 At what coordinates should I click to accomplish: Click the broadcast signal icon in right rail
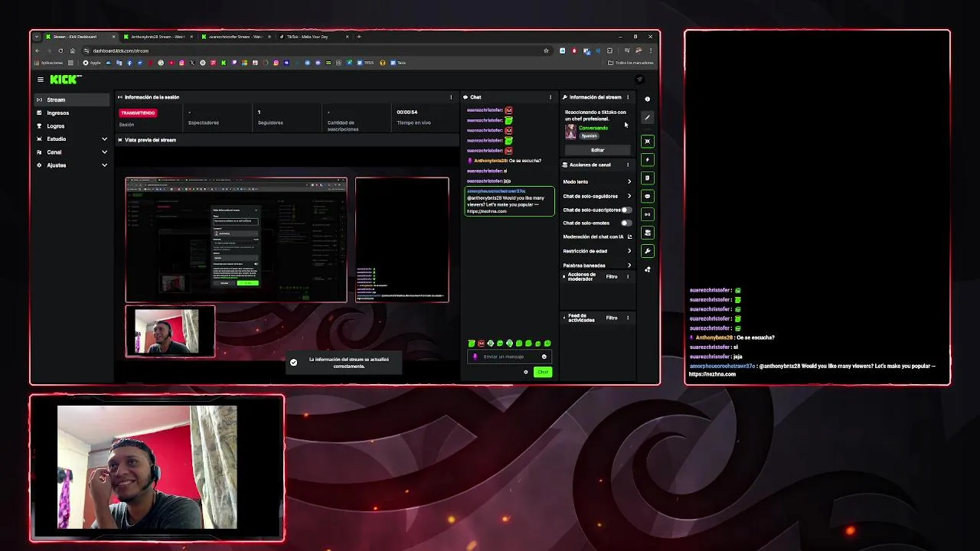[647, 214]
